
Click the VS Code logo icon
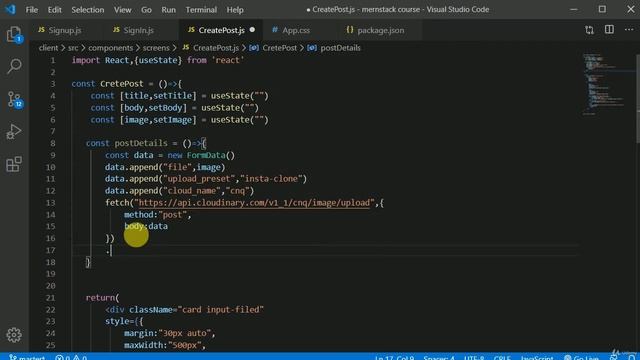(x=10, y=9)
